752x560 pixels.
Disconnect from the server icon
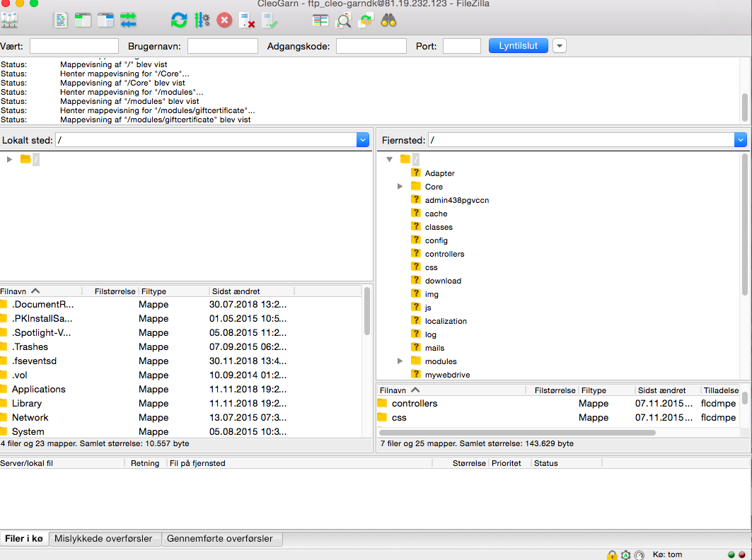pos(247,21)
